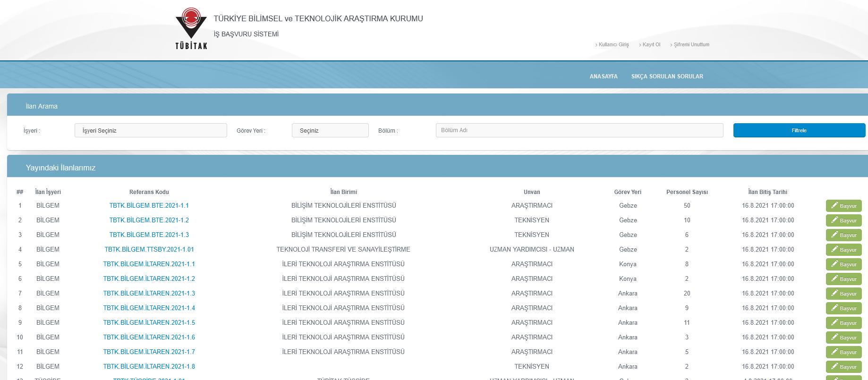Open Kullanıcı Giriş login link
Viewport: 868px width, 380px height.
tap(613, 44)
